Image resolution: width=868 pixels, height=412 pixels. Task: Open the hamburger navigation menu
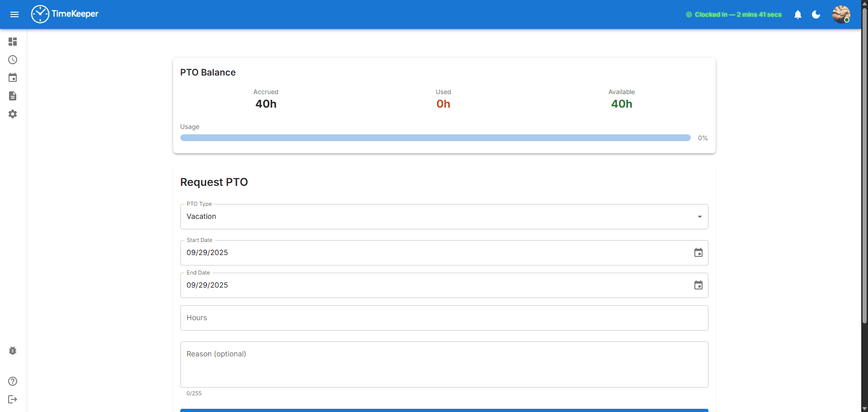pyautogui.click(x=14, y=14)
